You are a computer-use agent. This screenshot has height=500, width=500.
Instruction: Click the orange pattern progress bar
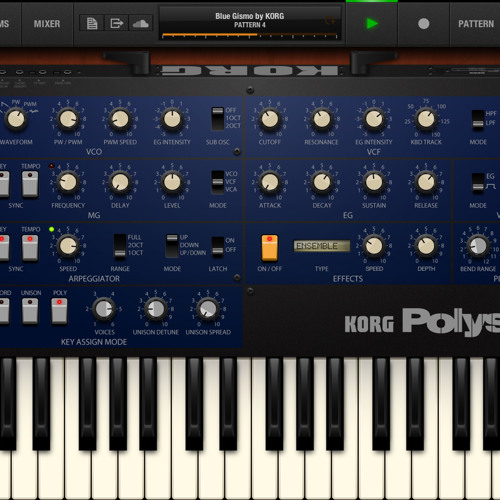click(x=250, y=35)
